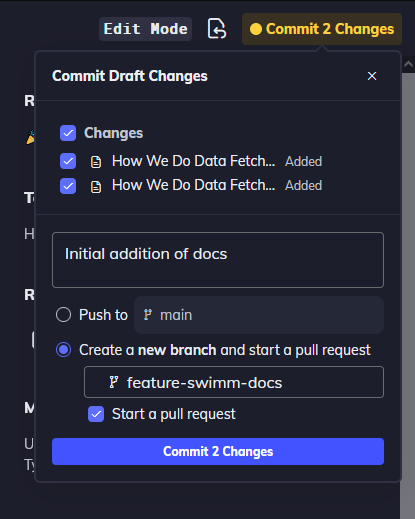Click the discard/revert changes icon beside Edit Mode

click(x=217, y=29)
